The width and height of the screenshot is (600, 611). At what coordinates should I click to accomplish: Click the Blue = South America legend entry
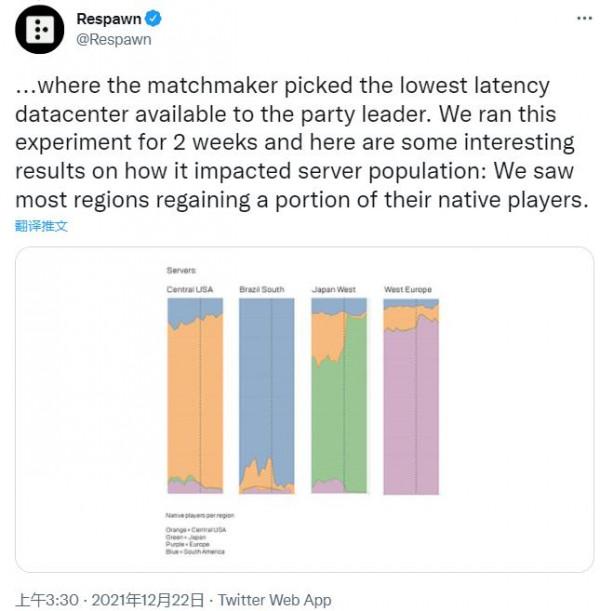coord(195,551)
